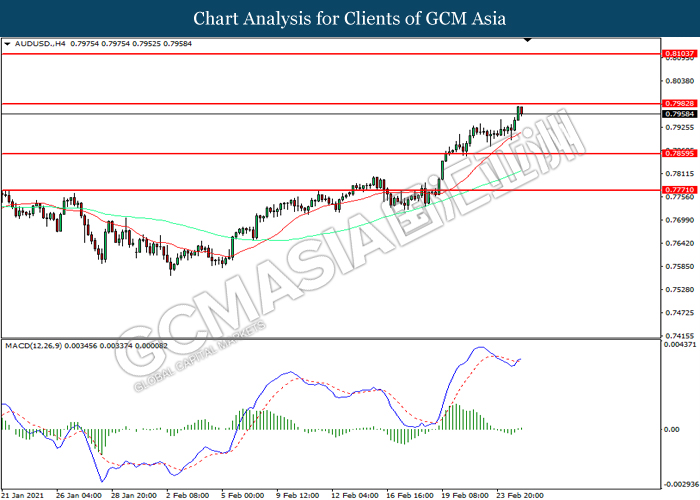Click the MACD zero level 0.00 label
The height and width of the screenshot is (500, 700).
pos(672,429)
